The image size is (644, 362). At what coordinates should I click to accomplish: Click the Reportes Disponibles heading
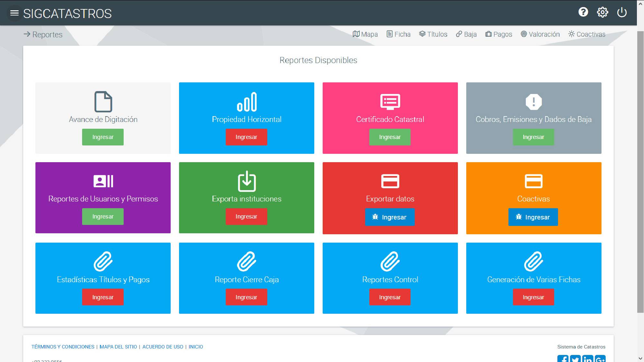[x=318, y=60]
